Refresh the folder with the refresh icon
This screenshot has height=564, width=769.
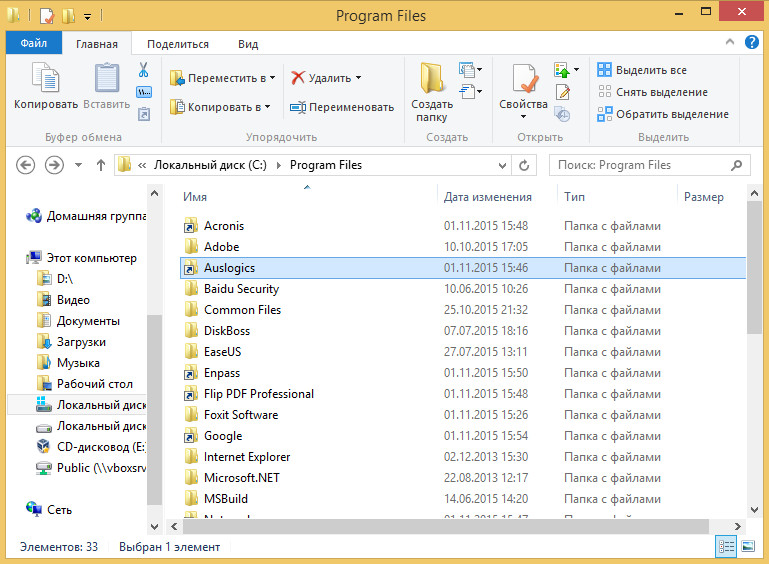point(524,165)
